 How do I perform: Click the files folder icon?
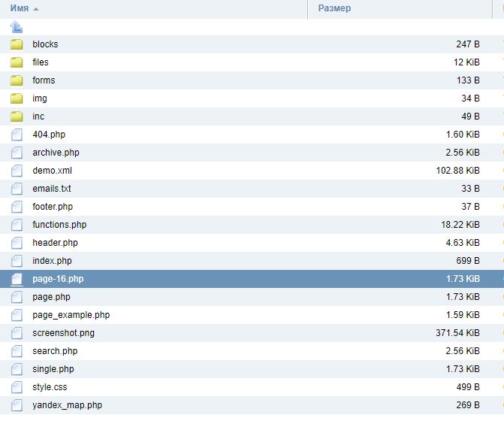pos(17,62)
